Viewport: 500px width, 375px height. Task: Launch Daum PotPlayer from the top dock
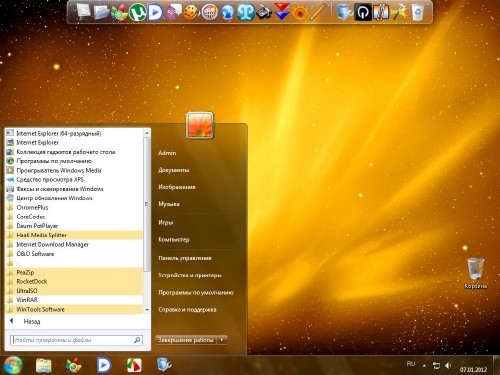(155, 12)
